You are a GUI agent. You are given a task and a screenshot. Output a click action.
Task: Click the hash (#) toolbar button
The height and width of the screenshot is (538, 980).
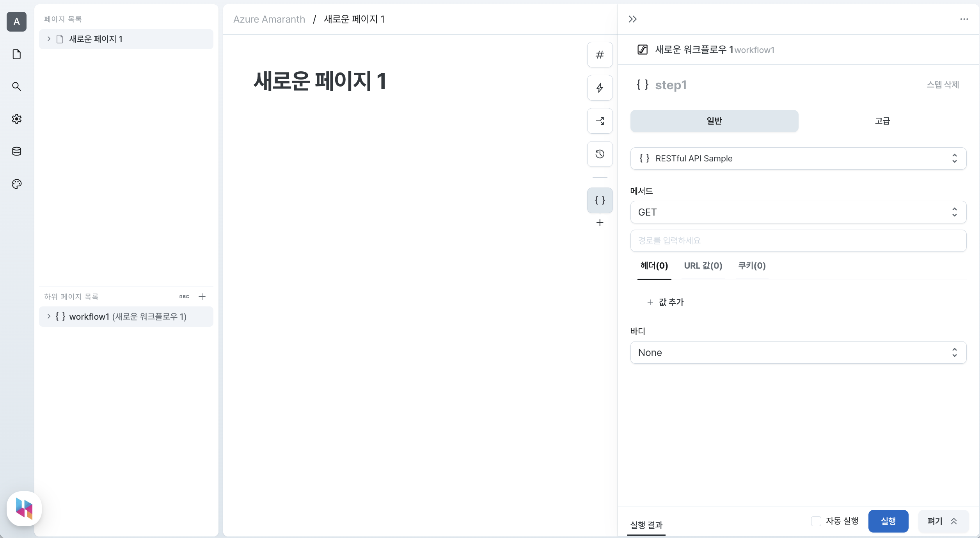pos(600,55)
